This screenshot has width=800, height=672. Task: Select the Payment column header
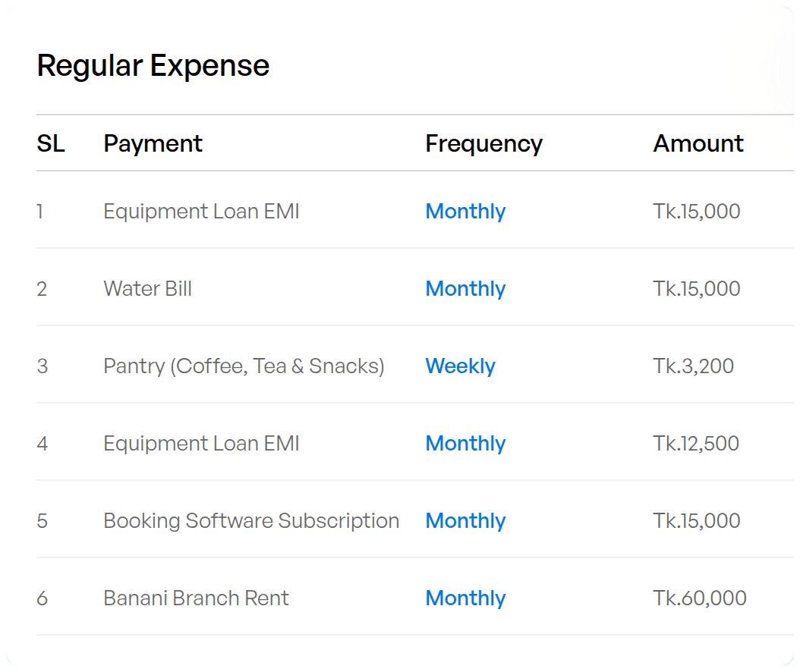tap(153, 144)
